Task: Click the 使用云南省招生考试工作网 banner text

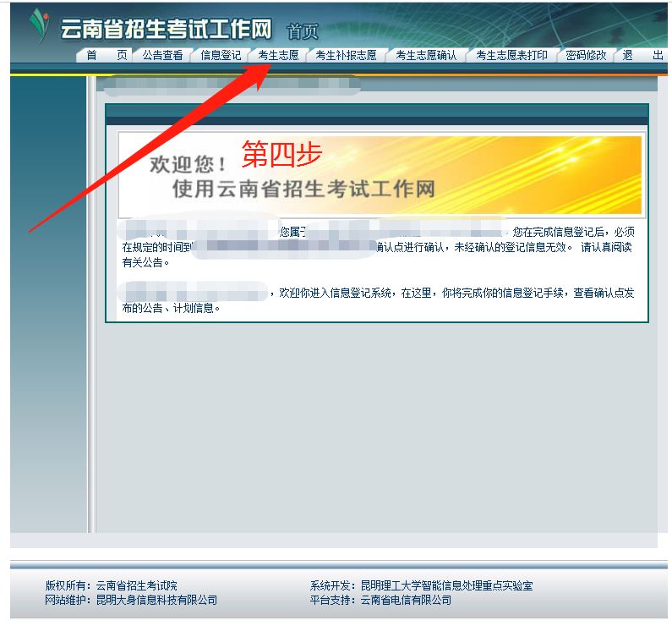Action: point(303,189)
